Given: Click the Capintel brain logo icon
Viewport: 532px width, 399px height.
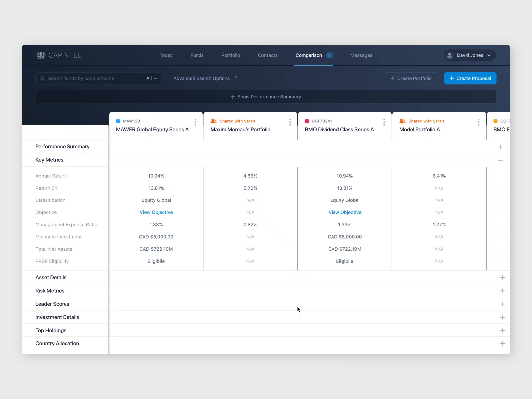Looking at the screenshot, I should tap(41, 55).
